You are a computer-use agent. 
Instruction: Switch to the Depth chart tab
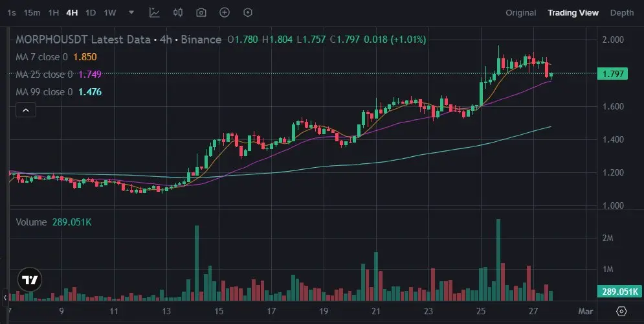point(622,13)
